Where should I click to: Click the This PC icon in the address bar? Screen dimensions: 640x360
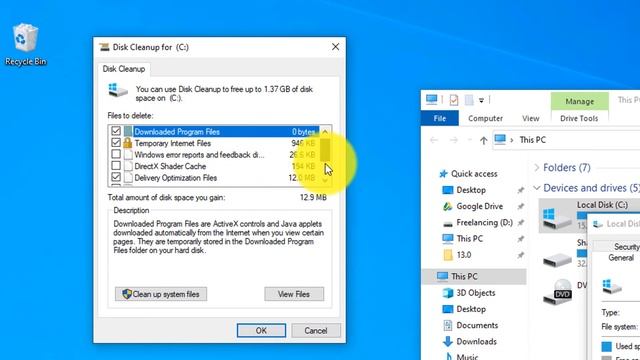tap(500, 140)
